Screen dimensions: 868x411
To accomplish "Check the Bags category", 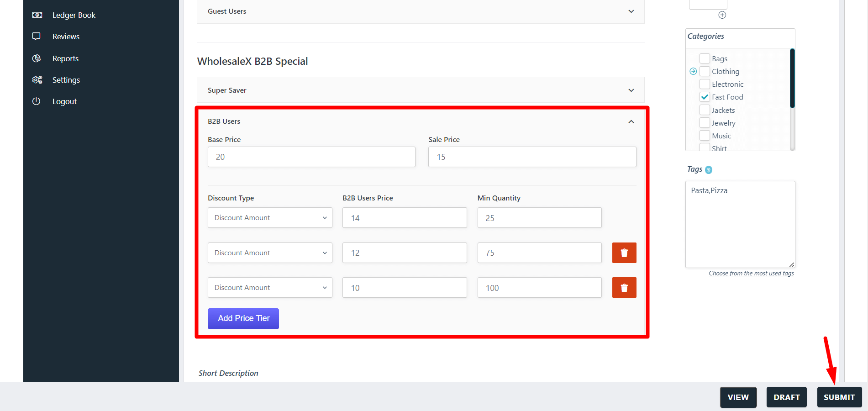I will [x=705, y=58].
